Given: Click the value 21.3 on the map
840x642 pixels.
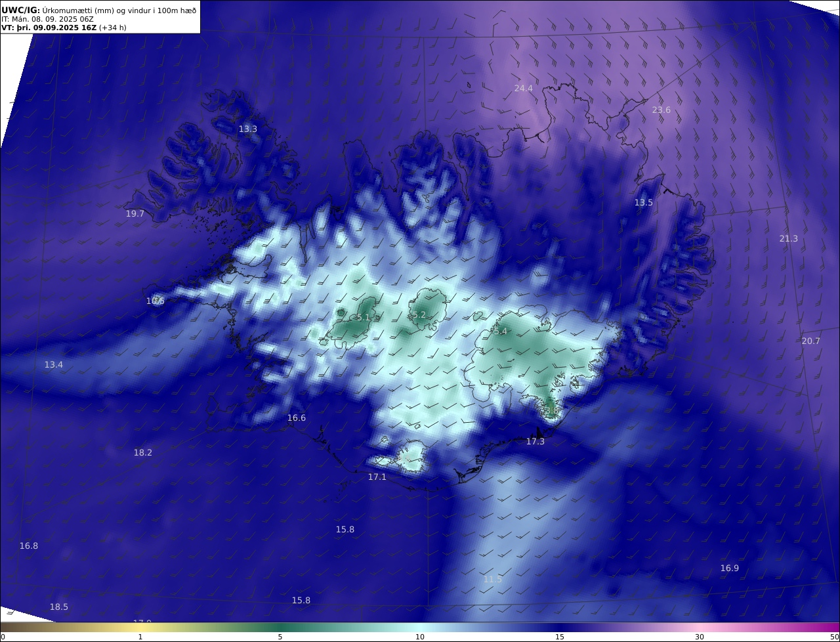Looking at the screenshot, I should pos(789,238).
